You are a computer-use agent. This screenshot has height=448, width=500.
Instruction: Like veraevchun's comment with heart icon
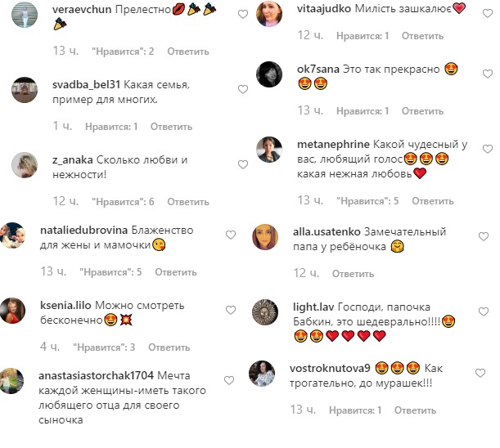[x=243, y=14]
